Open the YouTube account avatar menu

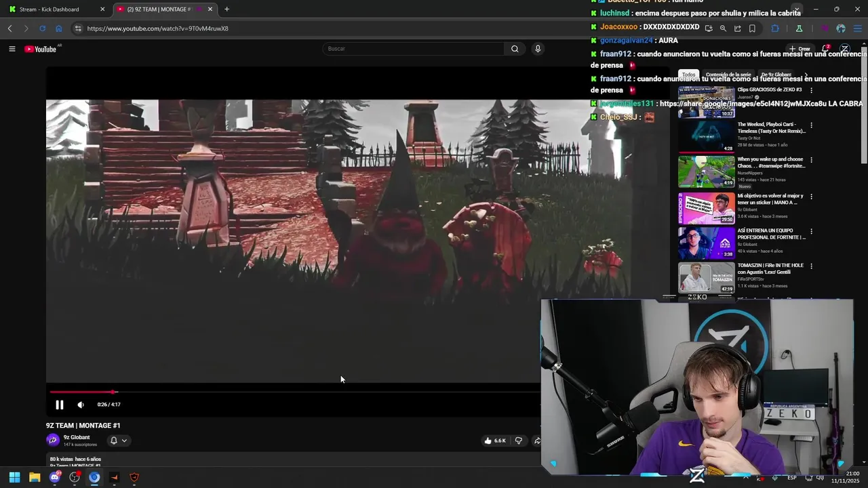coord(844,49)
